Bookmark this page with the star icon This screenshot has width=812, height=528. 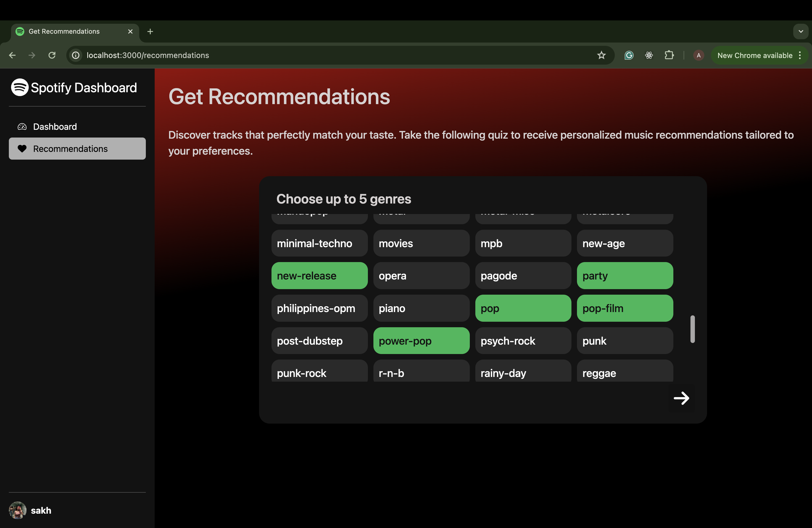pos(601,55)
